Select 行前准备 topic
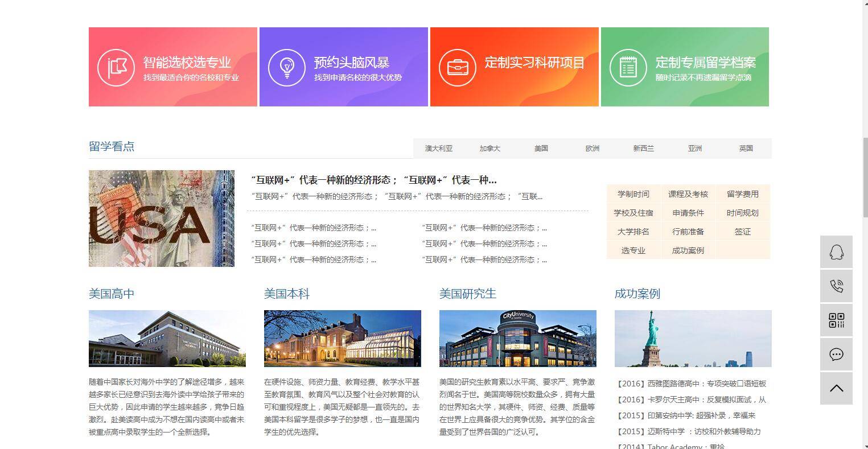Screen dimensions: 868x449 coord(688,232)
